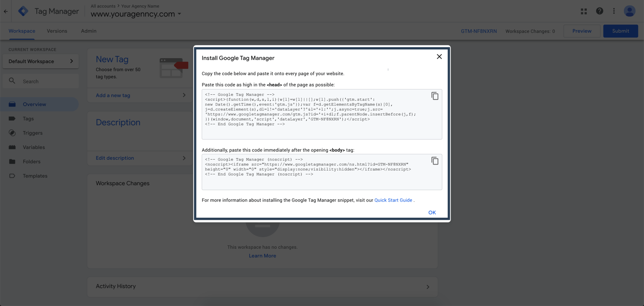Image resolution: width=644 pixels, height=306 pixels.
Task: Click the Add a new tag link
Action: pos(113,95)
